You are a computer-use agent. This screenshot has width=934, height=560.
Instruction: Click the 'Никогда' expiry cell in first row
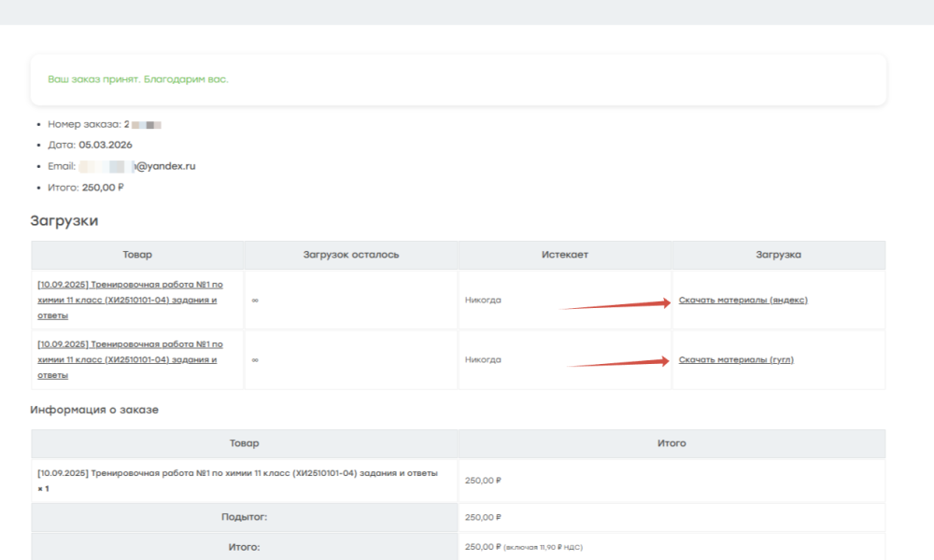point(483,301)
